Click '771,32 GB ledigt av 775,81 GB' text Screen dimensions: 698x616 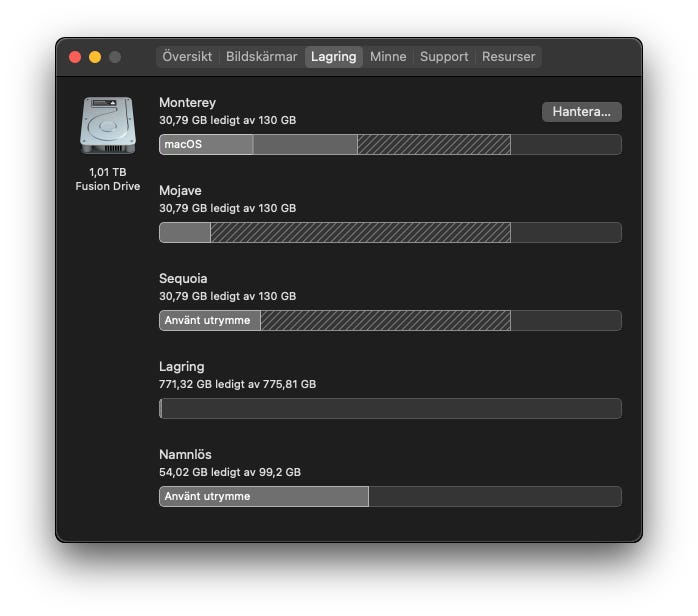click(237, 384)
